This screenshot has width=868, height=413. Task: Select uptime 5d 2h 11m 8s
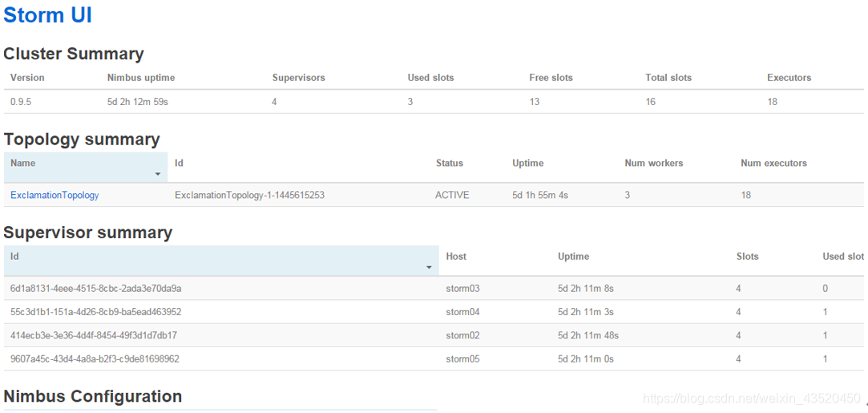586,289
